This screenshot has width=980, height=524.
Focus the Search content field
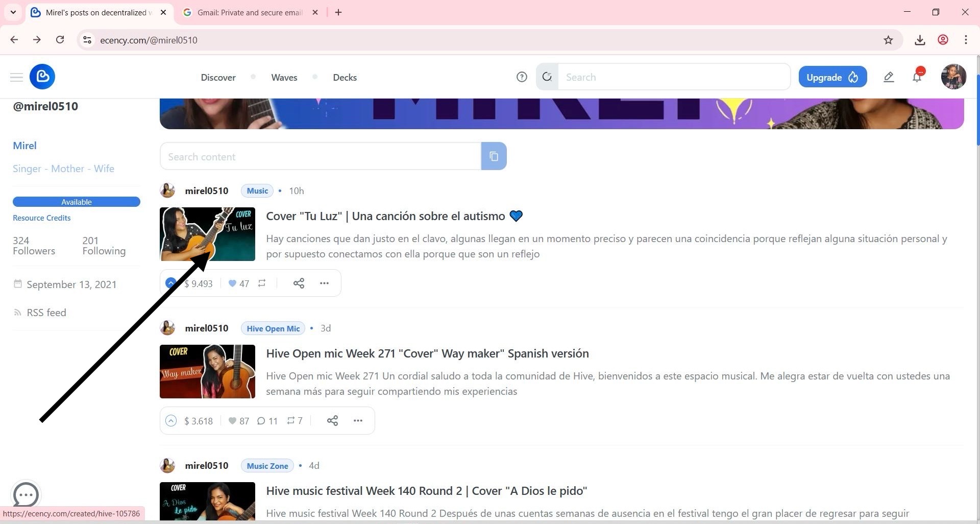pos(321,156)
